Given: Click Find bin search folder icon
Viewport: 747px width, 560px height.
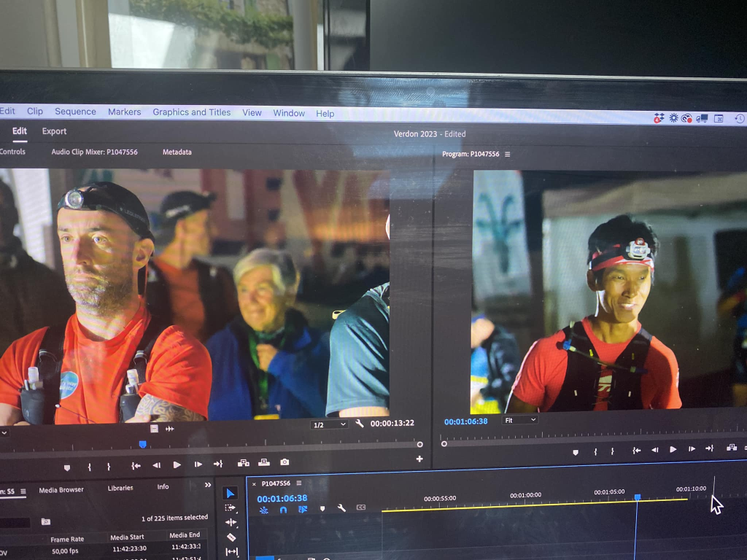Looking at the screenshot, I should (x=46, y=522).
